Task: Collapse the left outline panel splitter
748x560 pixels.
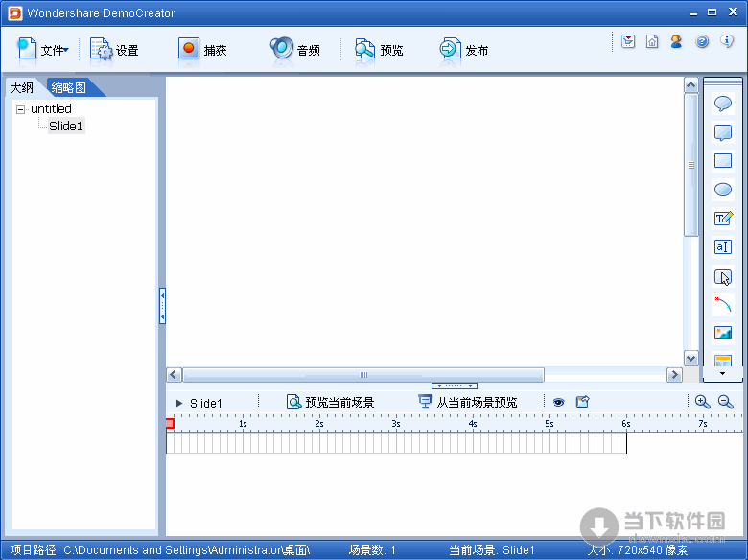Action: click(162, 306)
